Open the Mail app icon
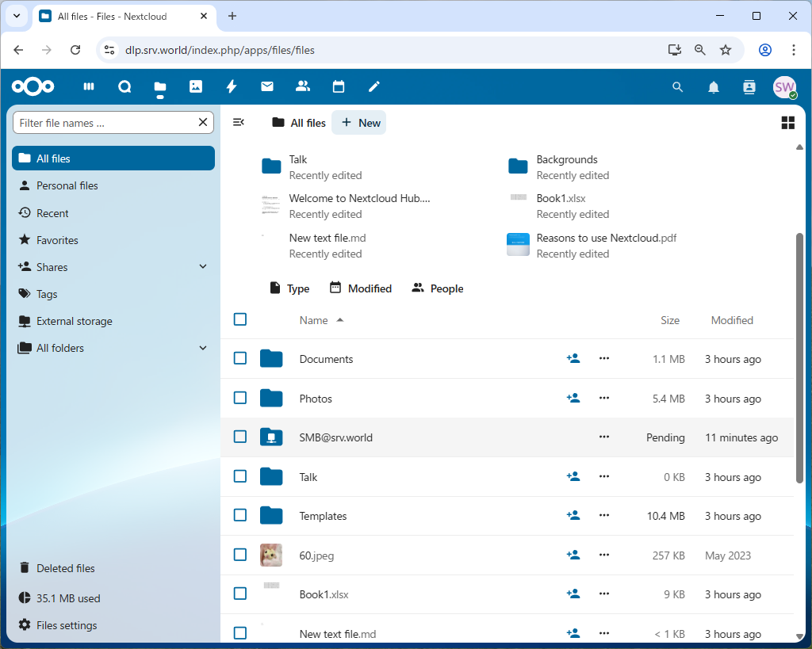812x649 pixels. tap(267, 87)
